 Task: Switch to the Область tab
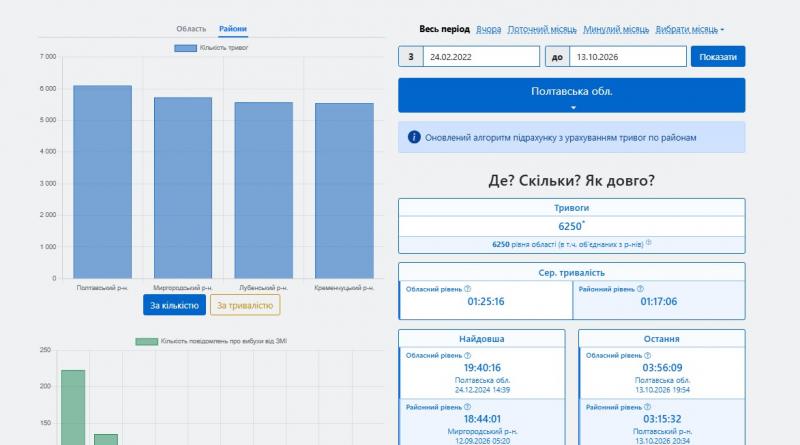point(191,29)
